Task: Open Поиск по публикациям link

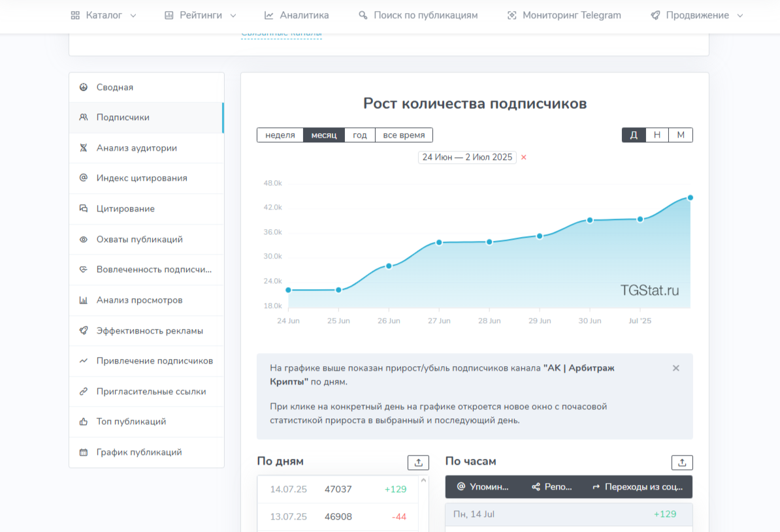Action: click(418, 15)
